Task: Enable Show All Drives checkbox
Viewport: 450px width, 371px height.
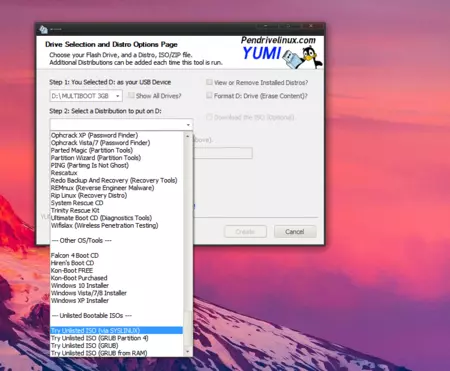Action: click(131, 96)
